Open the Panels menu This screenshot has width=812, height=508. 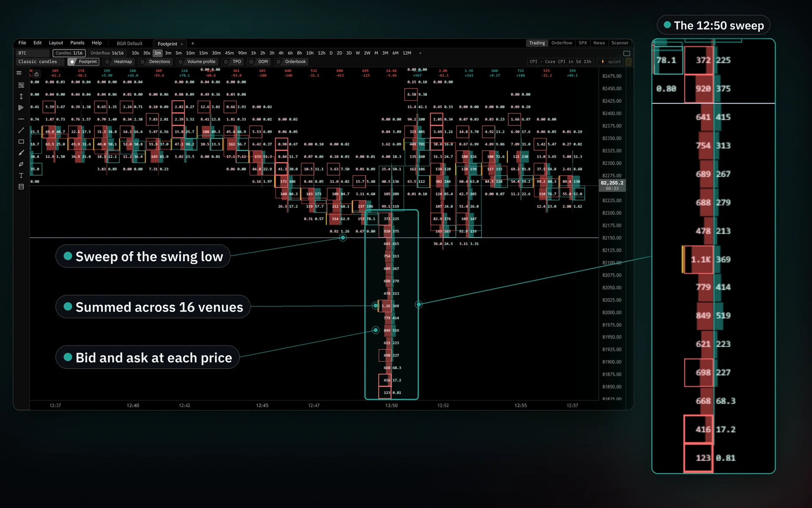77,43
